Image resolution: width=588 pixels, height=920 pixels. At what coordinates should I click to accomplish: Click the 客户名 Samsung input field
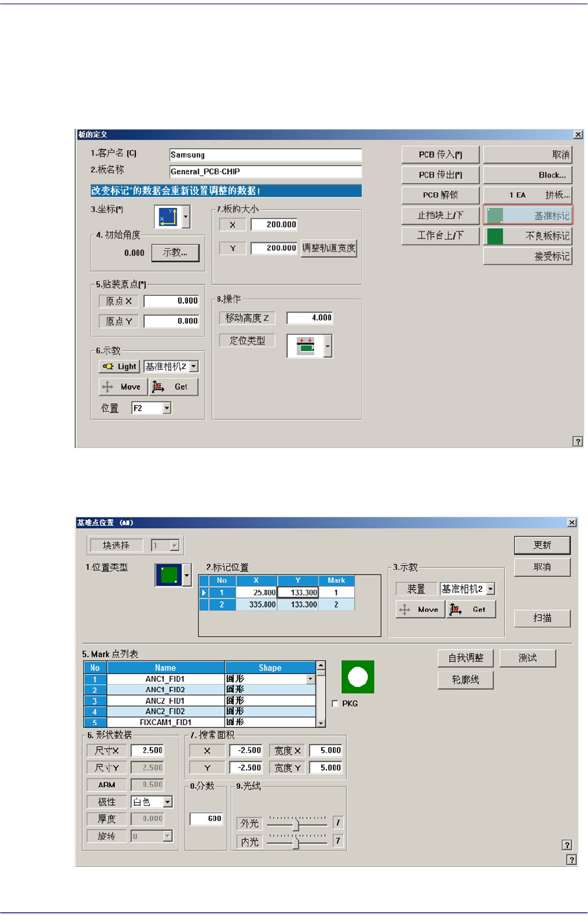click(x=266, y=155)
